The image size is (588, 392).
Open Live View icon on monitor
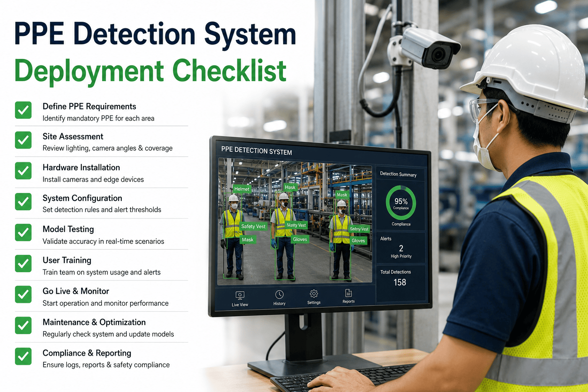[240, 296]
